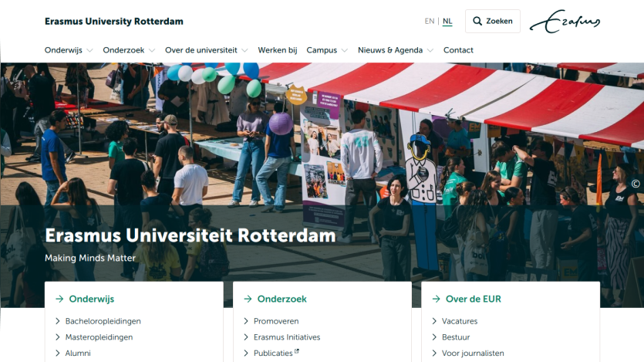The image size is (644, 362).
Task: Open the Onderzoek card heading link
Action: (282, 299)
